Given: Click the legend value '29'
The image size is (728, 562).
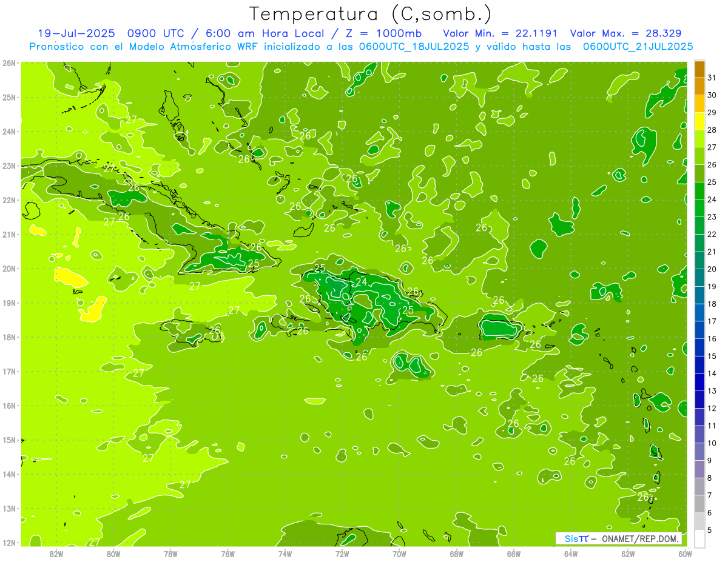Looking at the screenshot, I should (x=712, y=113).
